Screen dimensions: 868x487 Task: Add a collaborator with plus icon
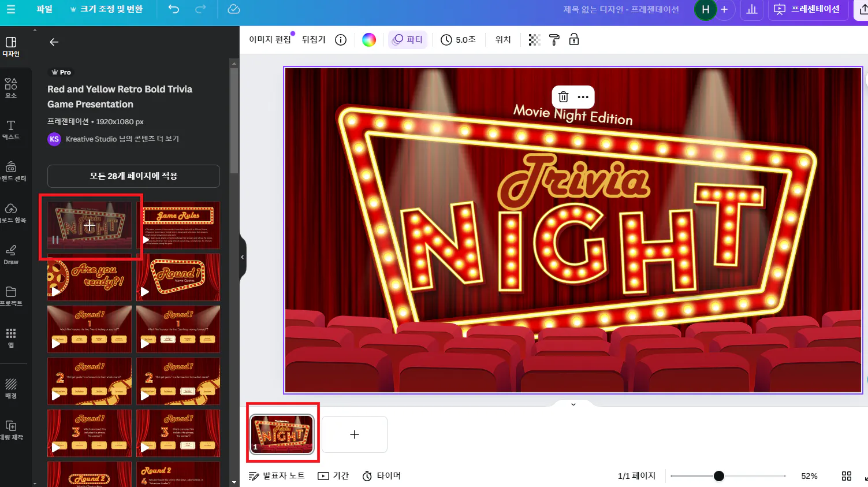[724, 9]
